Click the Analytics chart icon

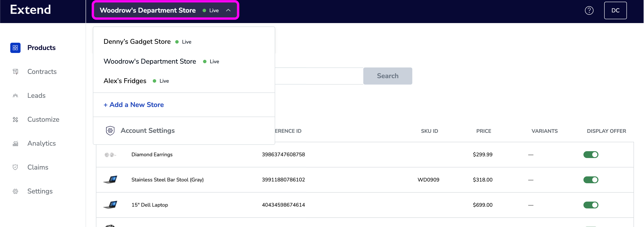[x=15, y=144]
